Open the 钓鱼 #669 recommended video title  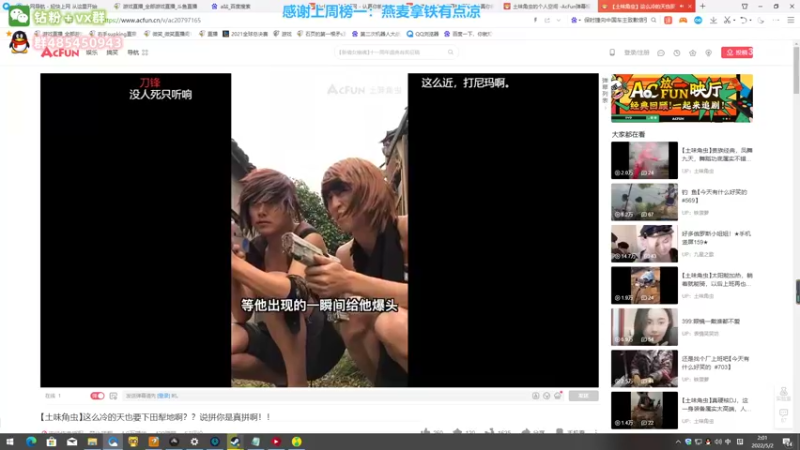click(714, 196)
